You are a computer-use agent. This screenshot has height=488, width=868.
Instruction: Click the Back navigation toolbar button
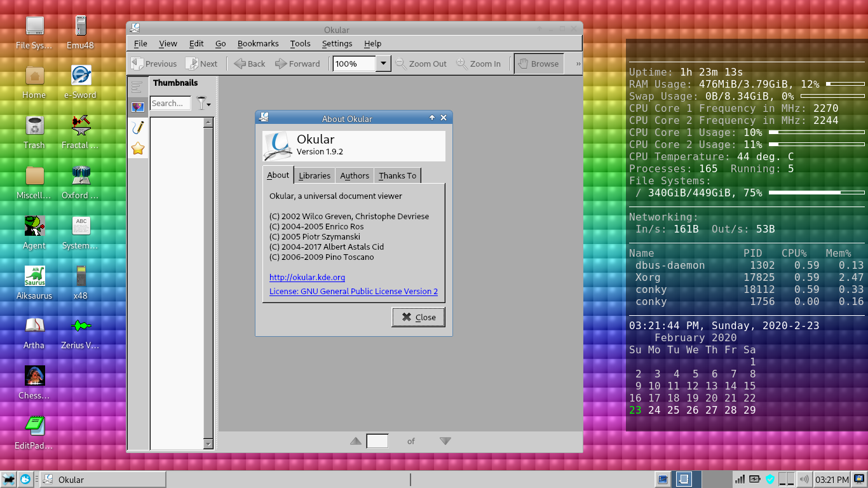click(250, 64)
